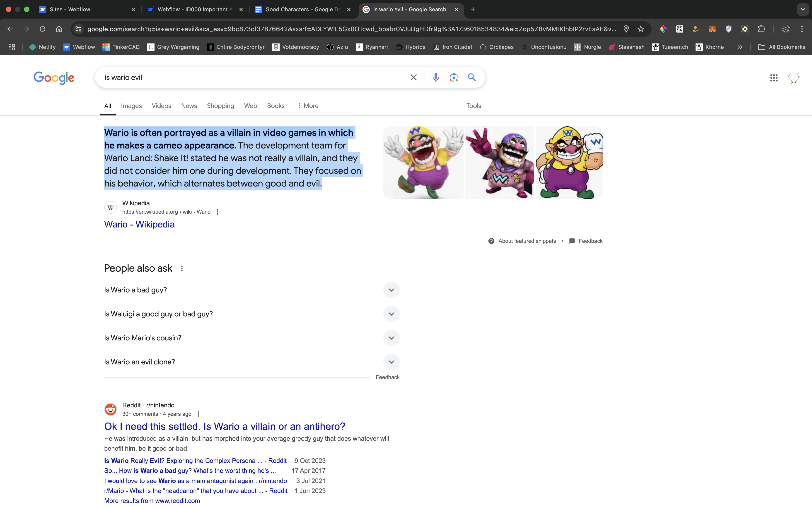Open Google Lens image search

point(454,77)
